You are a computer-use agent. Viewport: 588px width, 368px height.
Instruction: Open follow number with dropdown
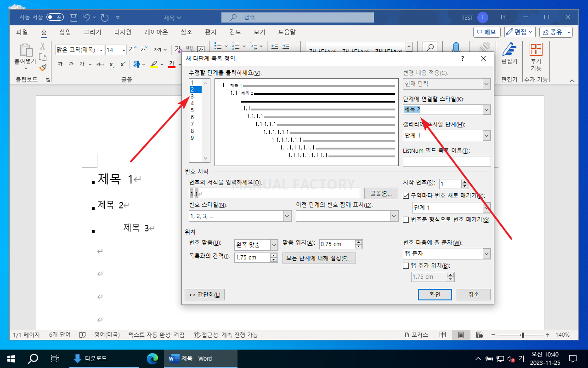[x=486, y=254]
